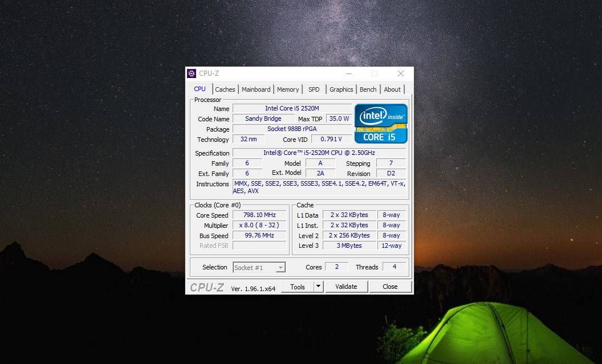The width and height of the screenshot is (602, 364).
Task: Click the Close button at bottom
Action: click(x=390, y=287)
